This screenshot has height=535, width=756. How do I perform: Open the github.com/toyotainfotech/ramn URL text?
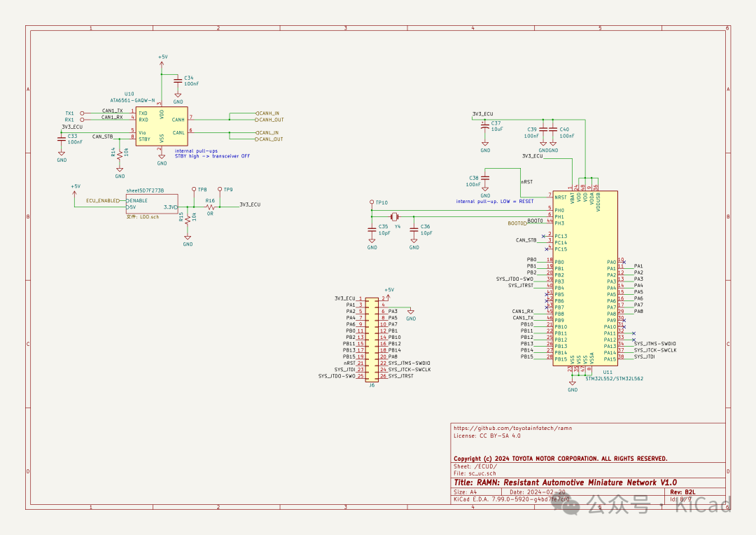[513, 428]
